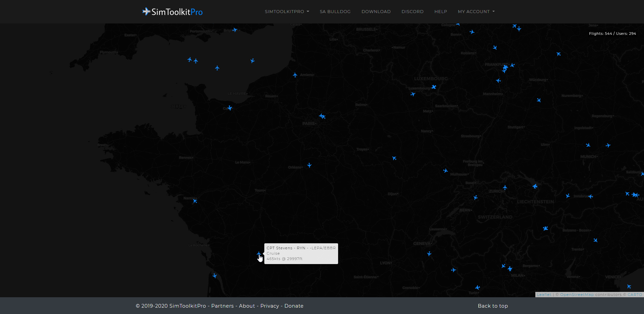Open the My Account dropdown
This screenshot has width=644, height=314.
pyautogui.click(x=476, y=12)
